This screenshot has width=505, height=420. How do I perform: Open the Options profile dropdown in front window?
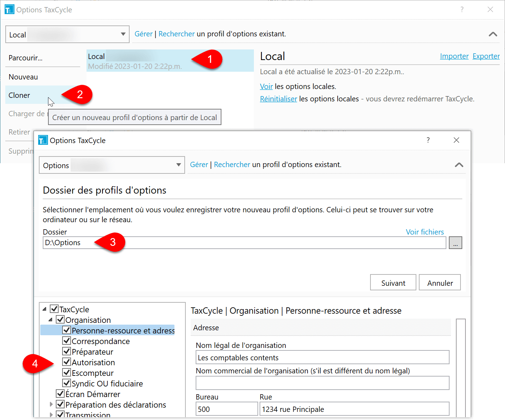tap(179, 165)
